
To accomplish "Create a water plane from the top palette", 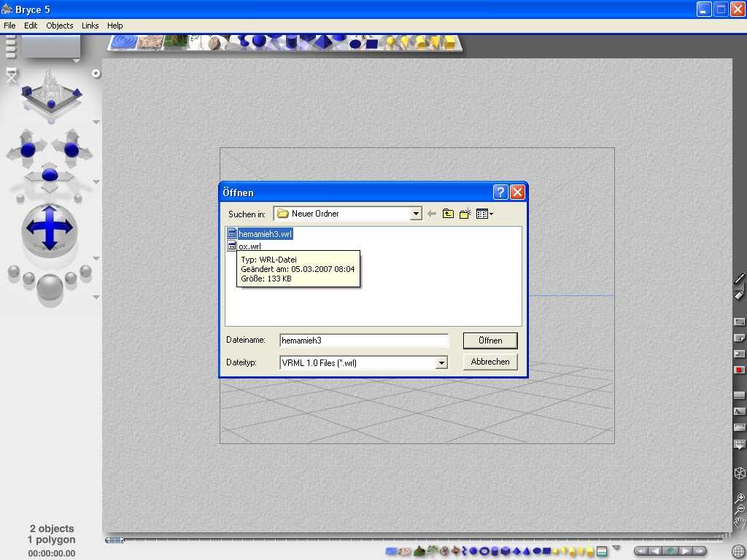I will click(124, 42).
